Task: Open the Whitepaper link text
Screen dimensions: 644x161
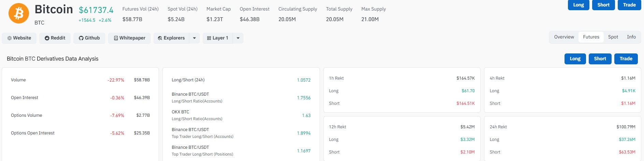Action: [132, 38]
